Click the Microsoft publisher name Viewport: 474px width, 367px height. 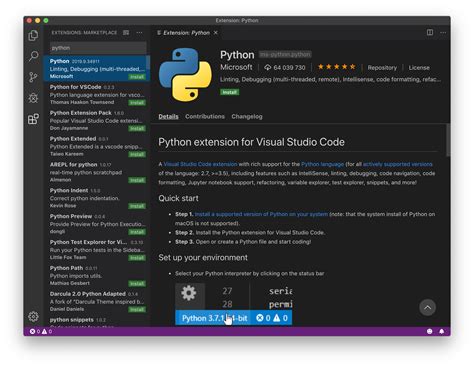click(x=236, y=67)
